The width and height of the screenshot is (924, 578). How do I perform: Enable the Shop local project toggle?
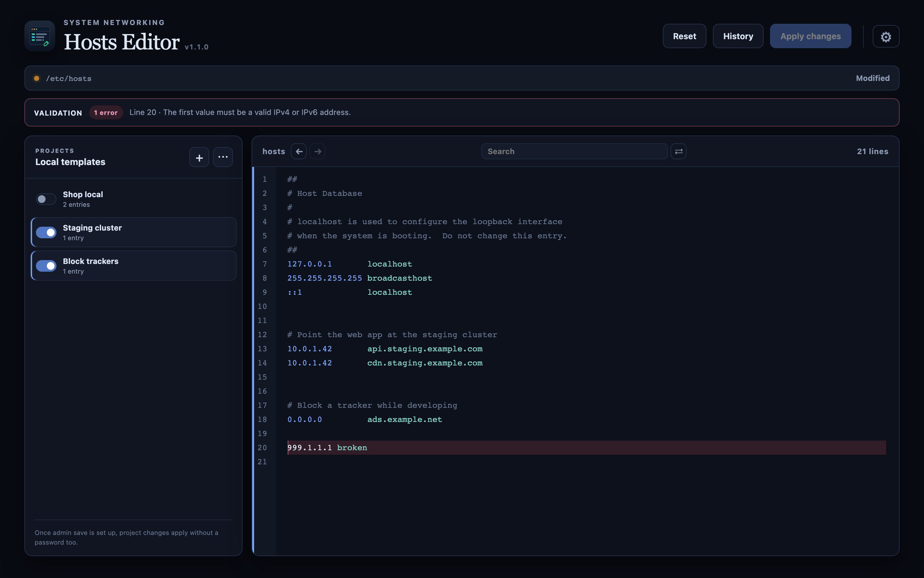46,199
